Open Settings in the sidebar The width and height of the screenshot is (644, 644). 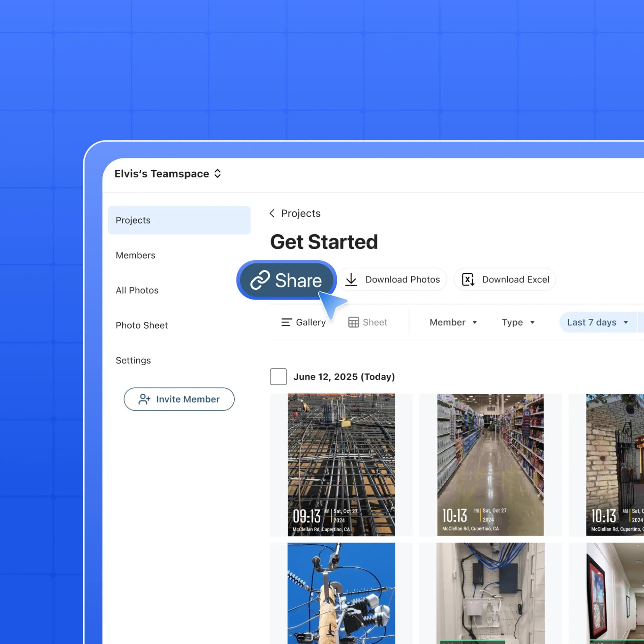[133, 360]
